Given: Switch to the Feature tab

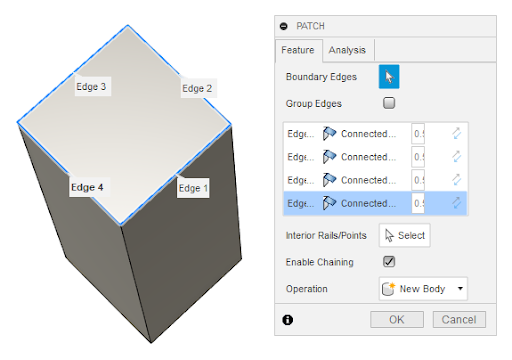Looking at the screenshot, I should coord(298,50).
